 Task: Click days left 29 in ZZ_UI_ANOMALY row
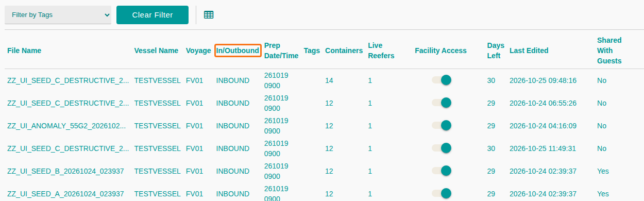tap(491, 126)
